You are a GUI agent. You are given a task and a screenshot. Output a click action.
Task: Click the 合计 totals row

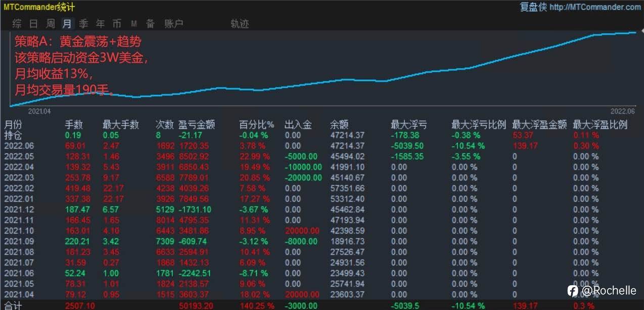click(x=322, y=305)
